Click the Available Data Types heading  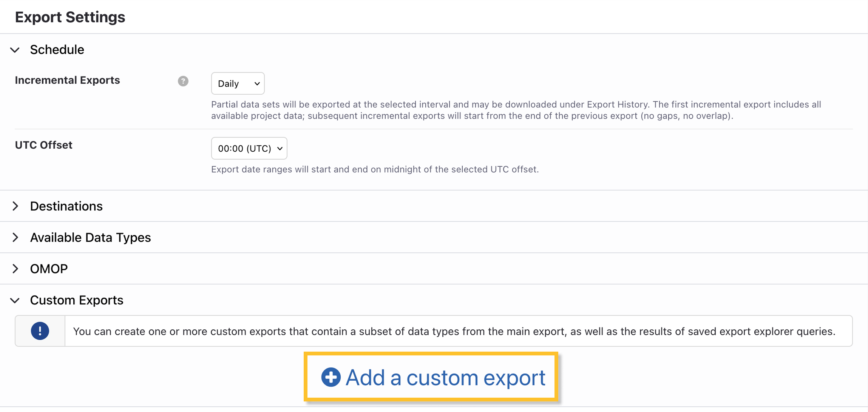pyautogui.click(x=91, y=238)
